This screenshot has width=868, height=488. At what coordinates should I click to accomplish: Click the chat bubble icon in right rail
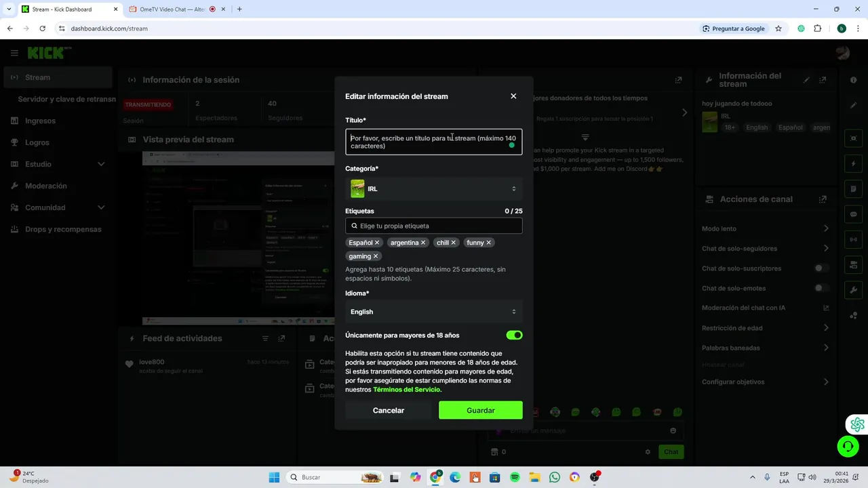point(854,214)
